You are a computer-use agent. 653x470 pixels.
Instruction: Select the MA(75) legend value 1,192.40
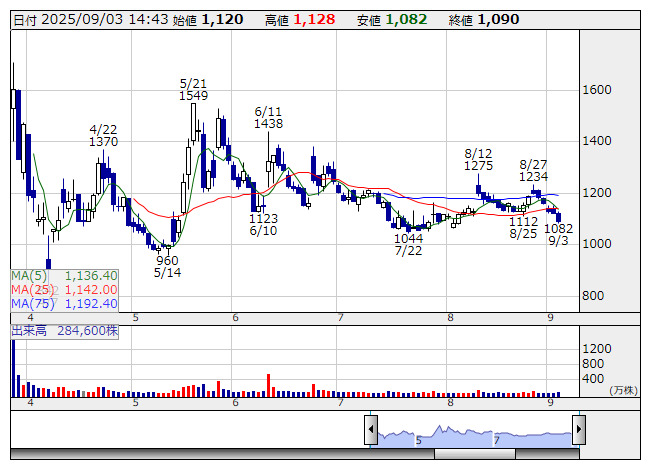coord(91,304)
